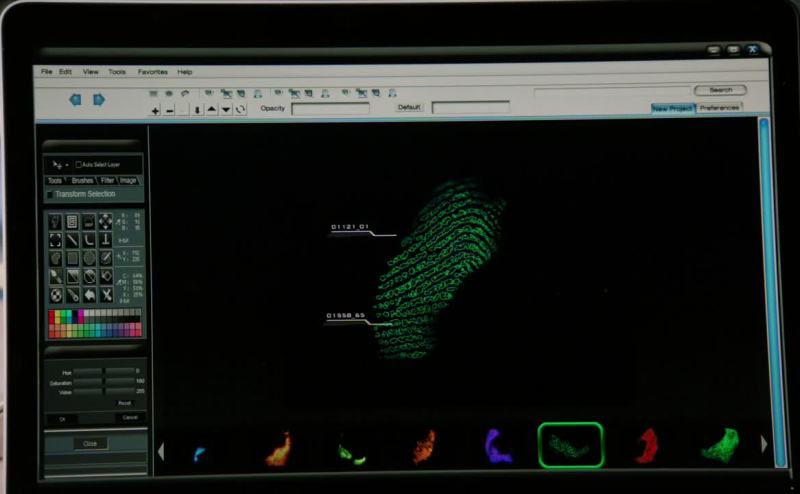This screenshot has width=800, height=494.
Task: Select the four-way move tool
Action: coord(106,221)
